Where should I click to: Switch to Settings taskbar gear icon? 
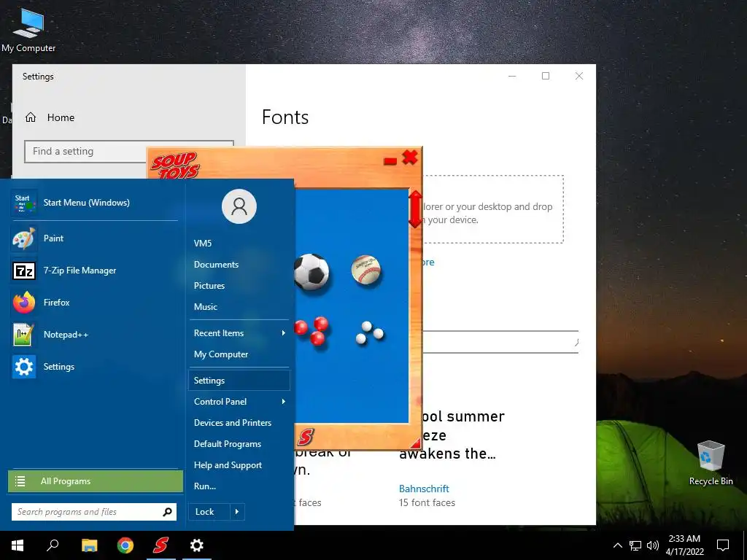(x=197, y=545)
